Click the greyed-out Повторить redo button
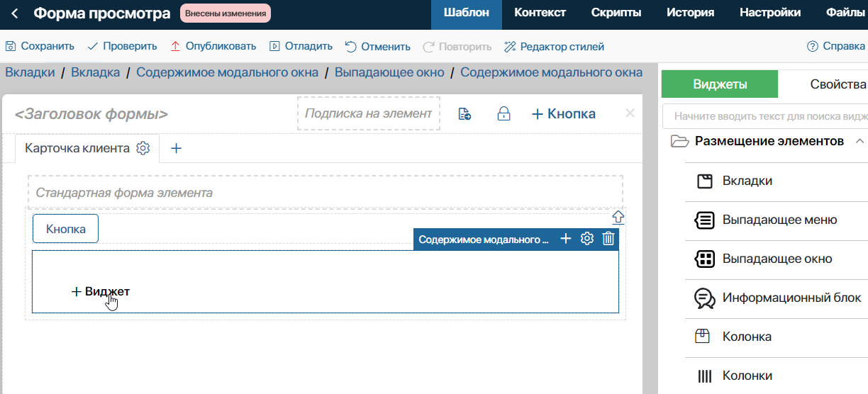Screen dimensions: 868x394 click(x=457, y=47)
